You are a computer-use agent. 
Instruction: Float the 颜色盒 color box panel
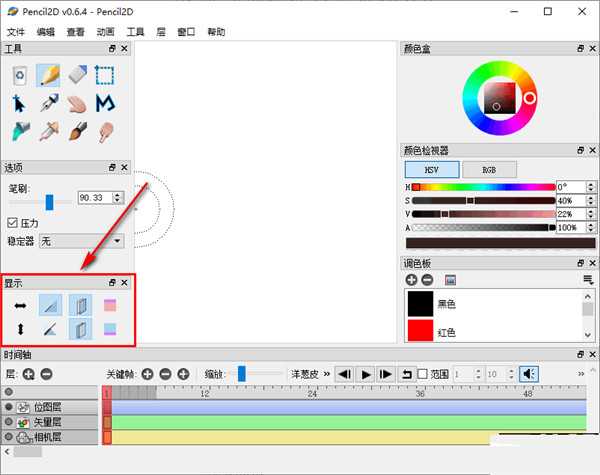tap(580, 49)
